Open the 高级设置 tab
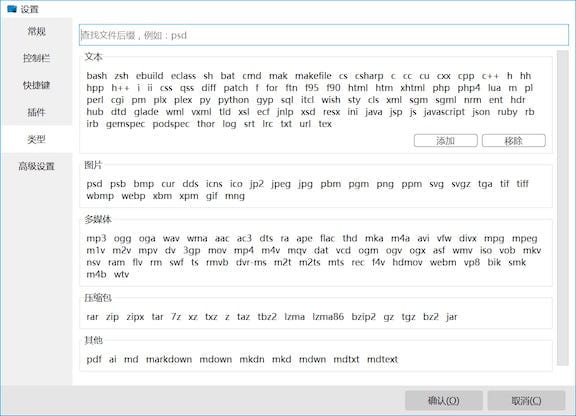576x416 pixels. 36,166
